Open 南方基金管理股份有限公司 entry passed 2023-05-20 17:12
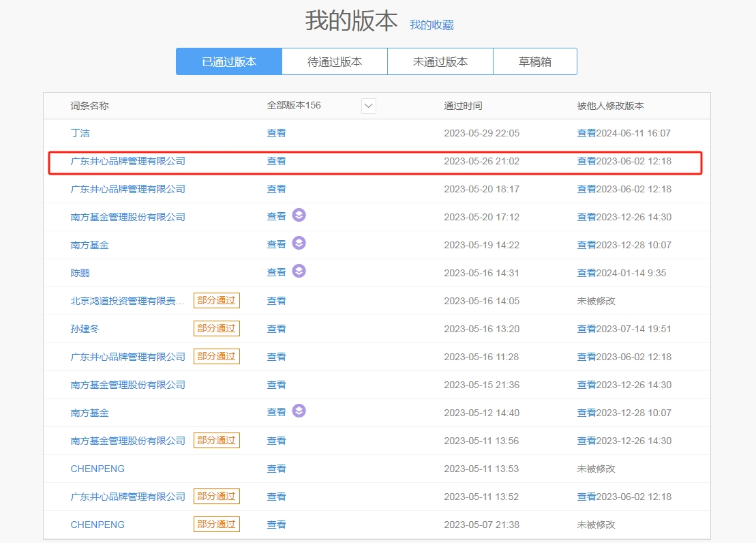This screenshot has height=543, width=756. coord(127,217)
